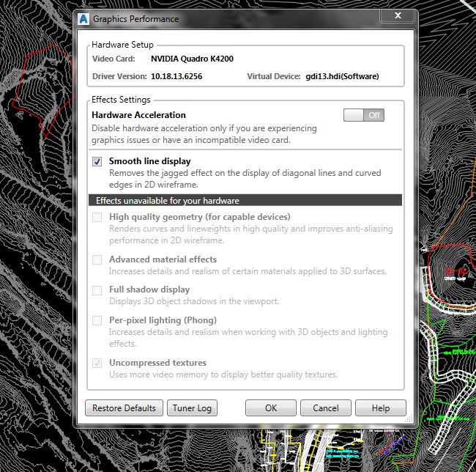Close the Graphics Performance dialog
476x472 pixels.
(x=398, y=15)
